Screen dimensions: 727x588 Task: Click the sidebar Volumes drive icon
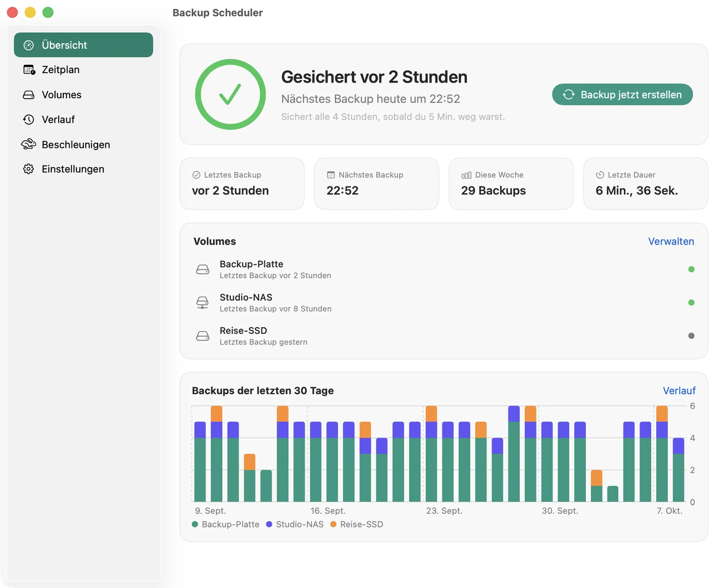click(29, 95)
